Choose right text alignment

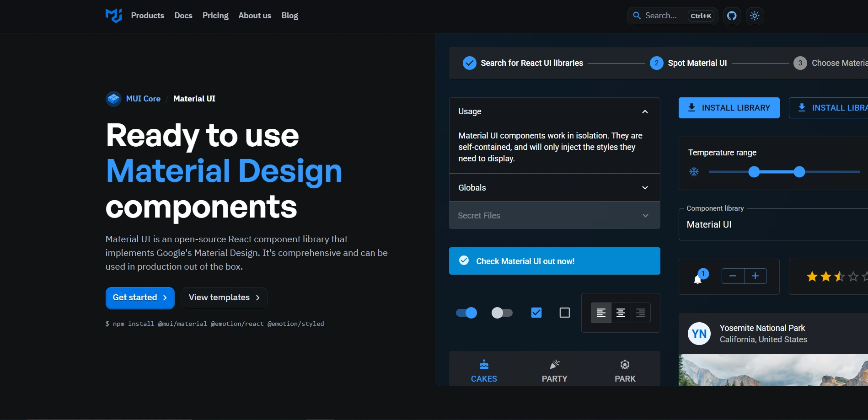tap(640, 313)
